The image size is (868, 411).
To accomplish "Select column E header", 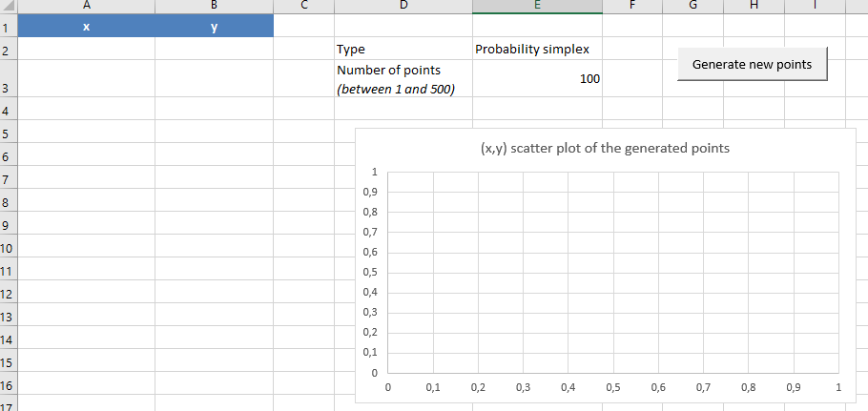I will [537, 6].
